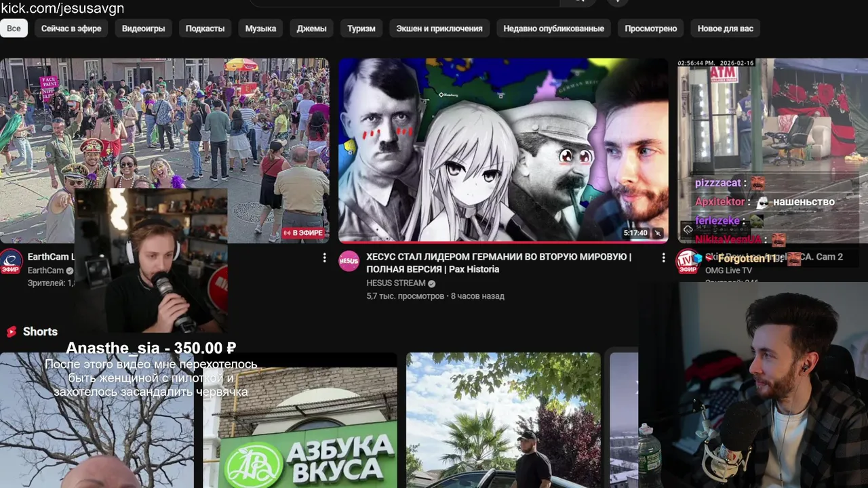868x488 pixels.
Task: Select the "Все" filter chip
Action: point(14,28)
